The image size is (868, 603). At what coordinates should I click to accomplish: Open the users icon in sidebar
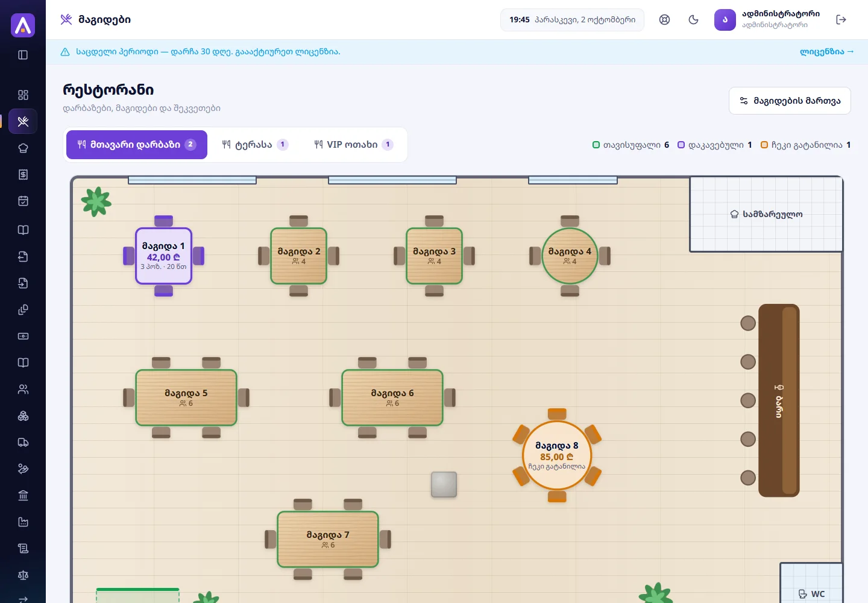[23, 389]
